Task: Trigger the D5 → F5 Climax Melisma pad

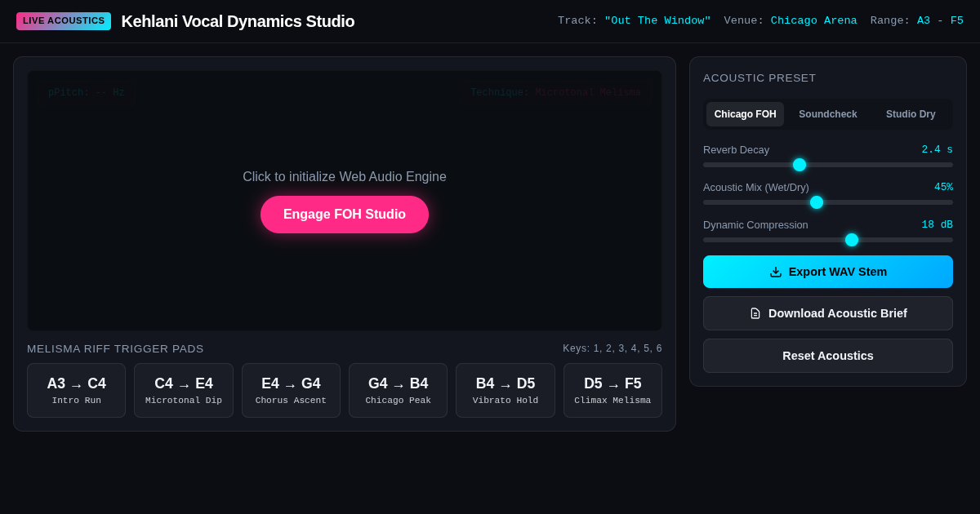Action: (x=612, y=390)
